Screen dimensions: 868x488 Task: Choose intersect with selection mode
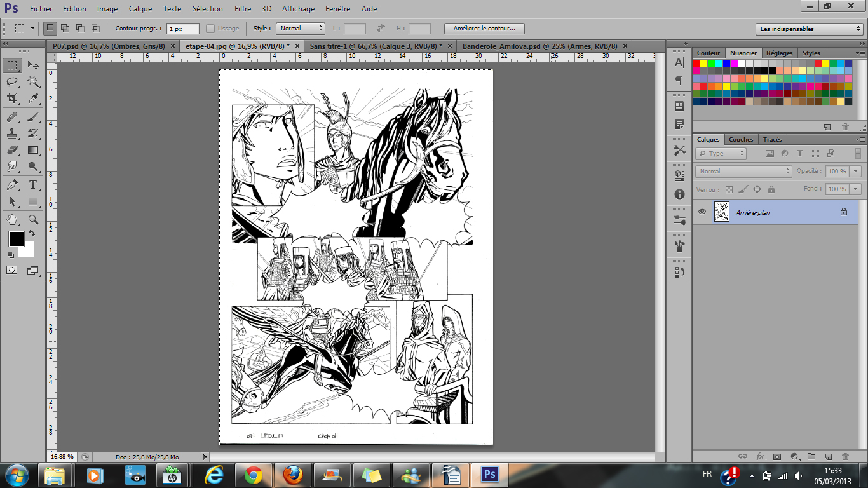coord(96,28)
